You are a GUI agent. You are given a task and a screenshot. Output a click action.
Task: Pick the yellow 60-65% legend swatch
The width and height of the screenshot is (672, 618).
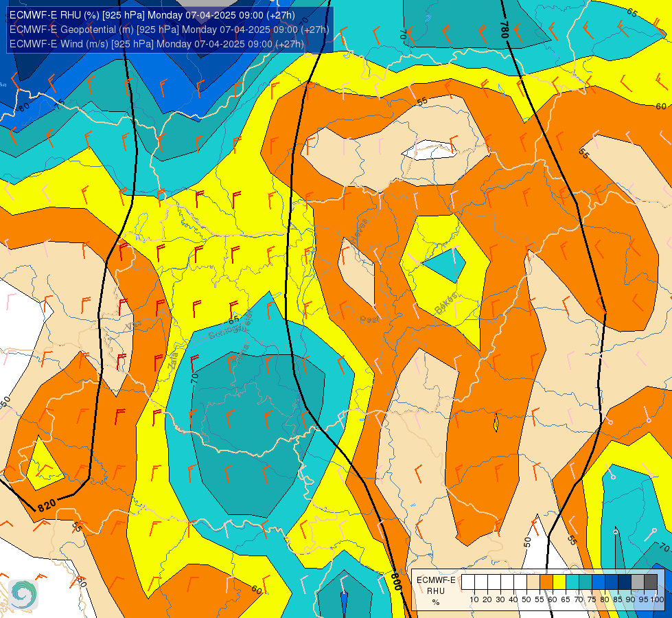(x=559, y=582)
